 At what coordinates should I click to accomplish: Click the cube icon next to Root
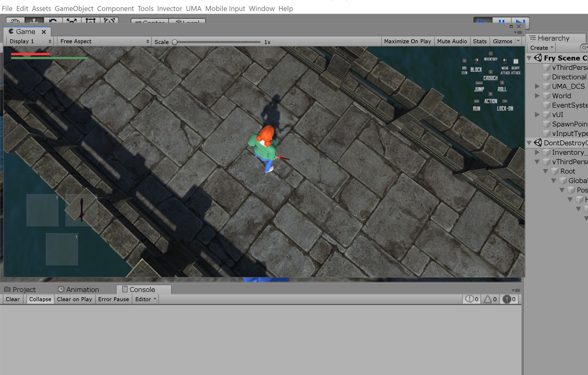tap(555, 171)
